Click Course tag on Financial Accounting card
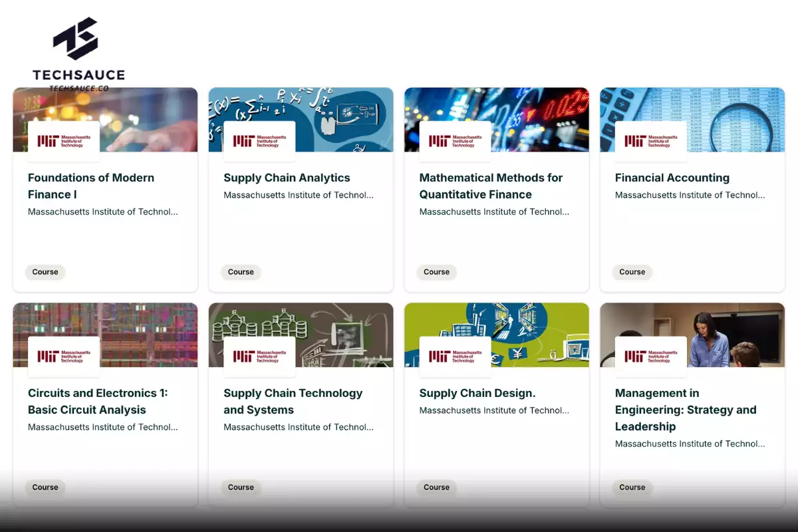 (x=632, y=272)
